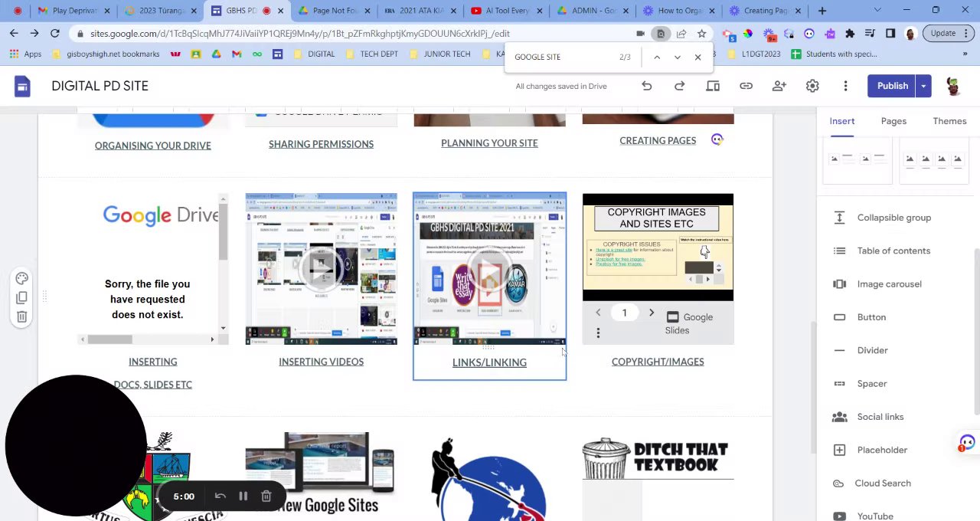The height and width of the screenshot is (521, 980).
Task: Click the browser address bar URL
Action: (299, 34)
